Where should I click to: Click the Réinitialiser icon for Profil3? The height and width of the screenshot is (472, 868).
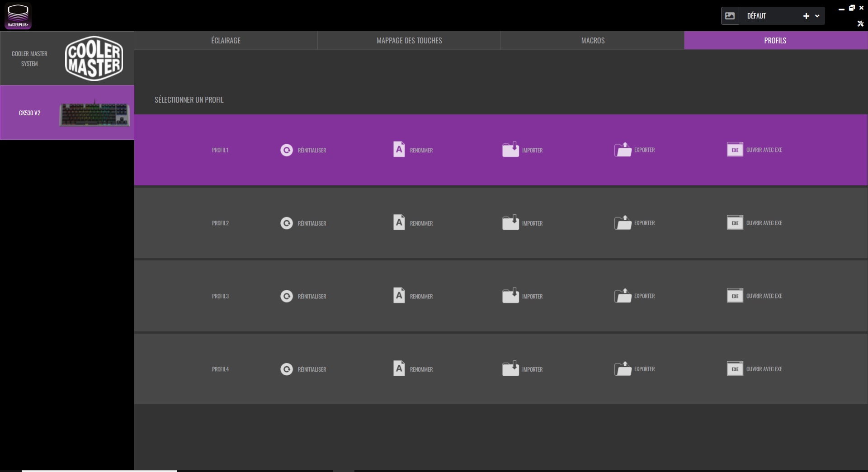point(287,296)
